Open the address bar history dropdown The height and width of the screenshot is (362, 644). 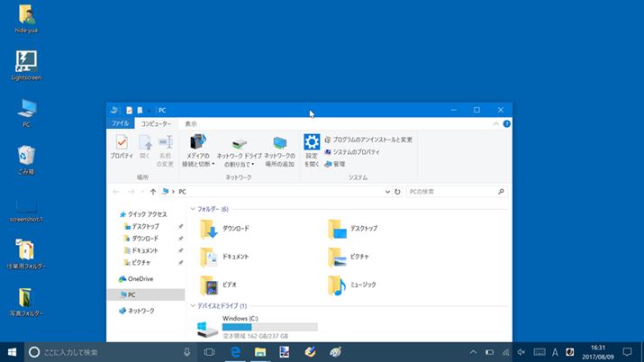point(385,192)
